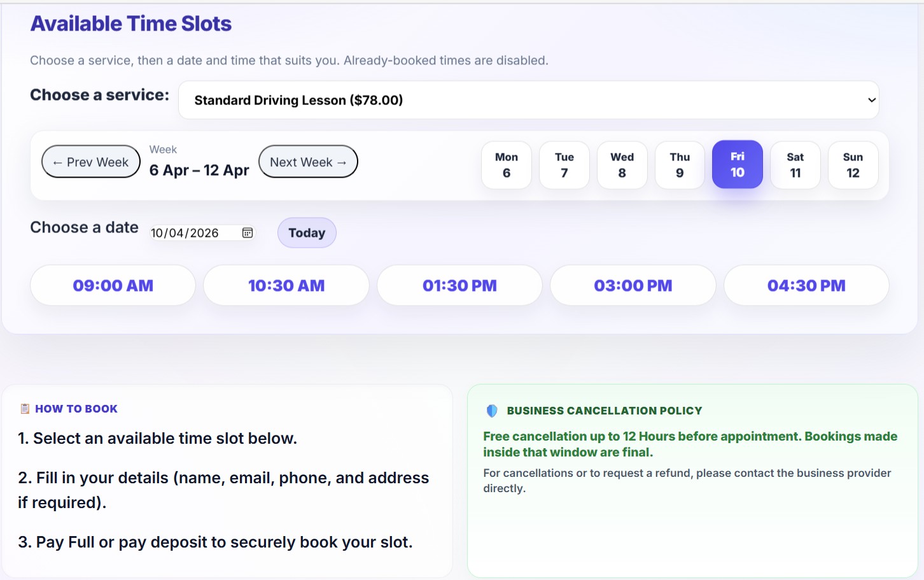
Task: Select Sun 12 in the day selector
Action: (853, 165)
